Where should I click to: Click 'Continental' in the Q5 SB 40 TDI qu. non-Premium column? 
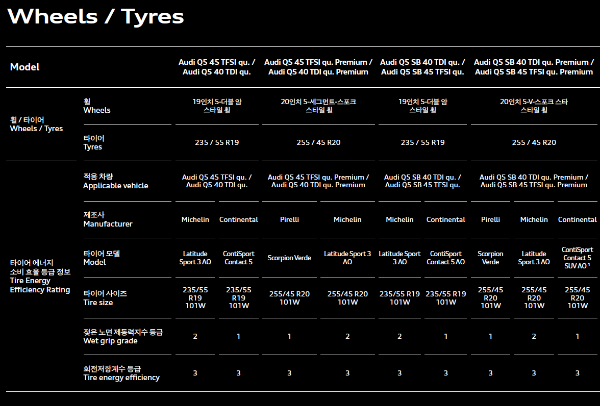pos(445,220)
